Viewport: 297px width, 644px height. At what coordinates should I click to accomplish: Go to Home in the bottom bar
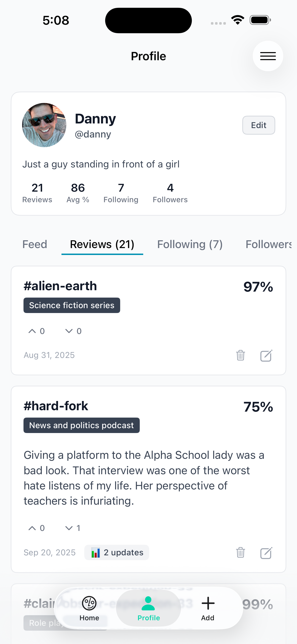pyautogui.click(x=89, y=608)
